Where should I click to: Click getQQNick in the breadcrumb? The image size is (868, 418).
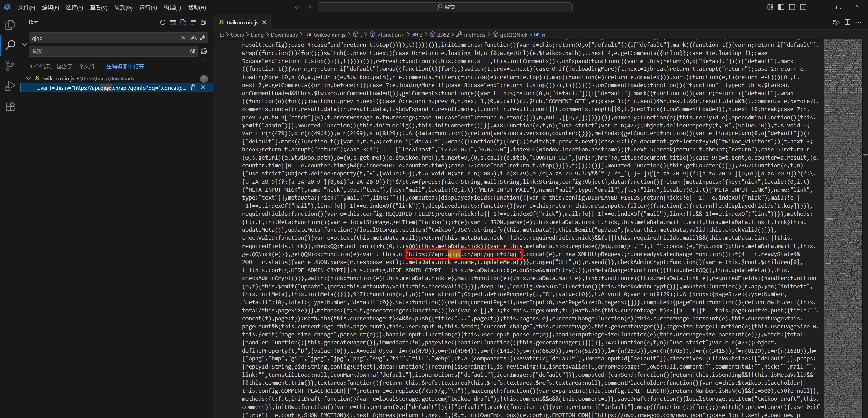513,35
